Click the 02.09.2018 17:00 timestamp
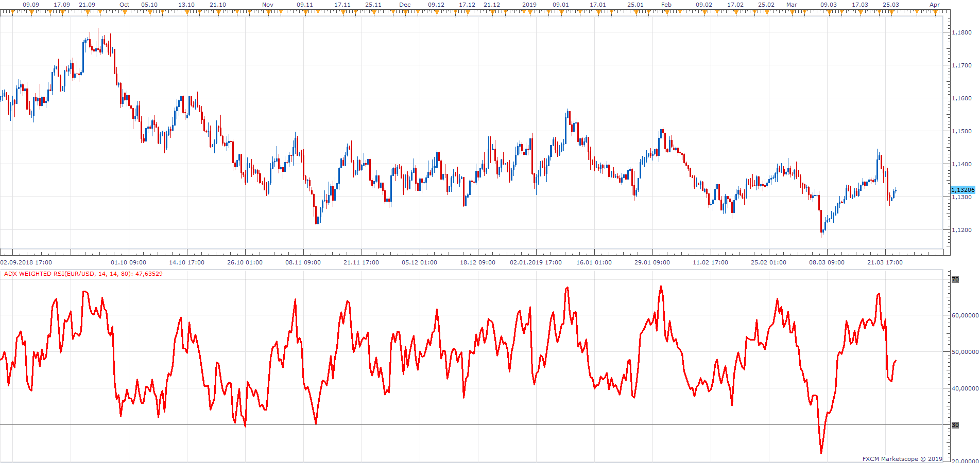 click(x=26, y=262)
